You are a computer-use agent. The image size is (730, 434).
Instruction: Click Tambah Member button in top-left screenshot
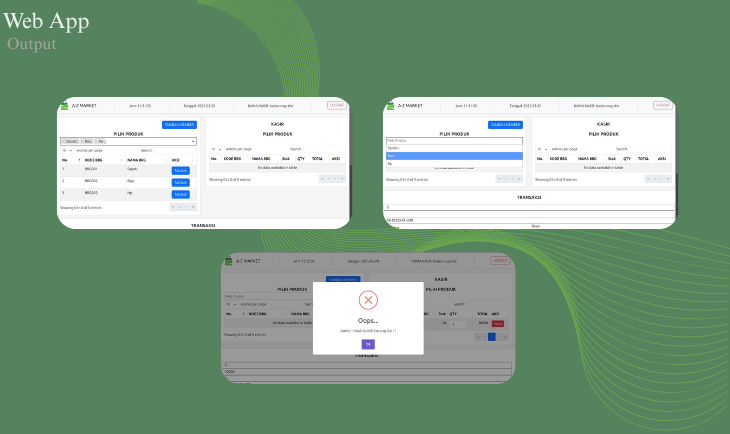(x=179, y=124)
